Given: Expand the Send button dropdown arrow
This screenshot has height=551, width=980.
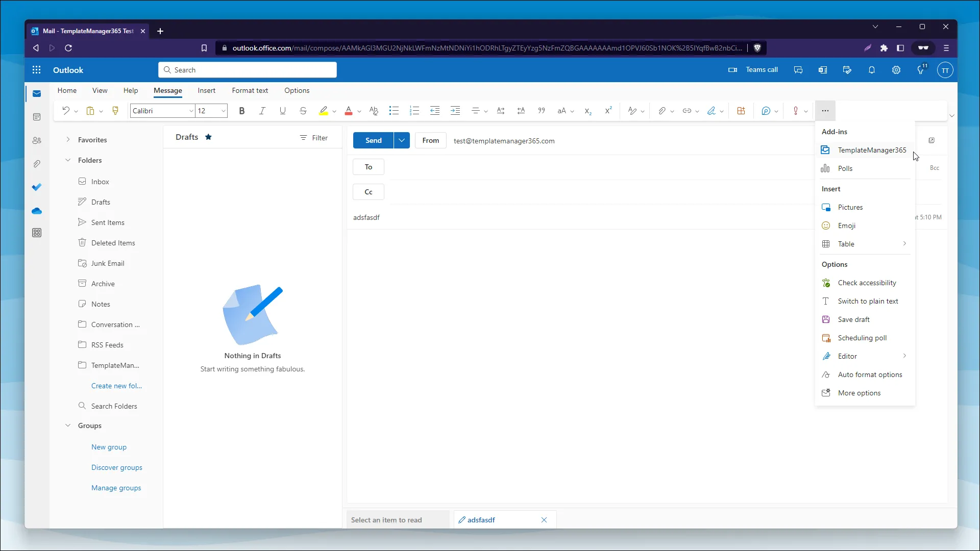Looking at the screenshot, I should point(401,141).
